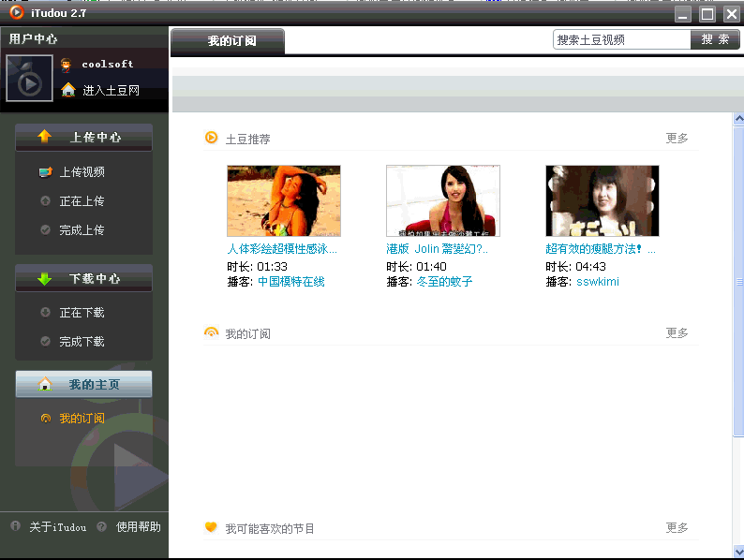Maximize the iTudou window
Viewport: 744px width, 560px height.
click(707, 14)
